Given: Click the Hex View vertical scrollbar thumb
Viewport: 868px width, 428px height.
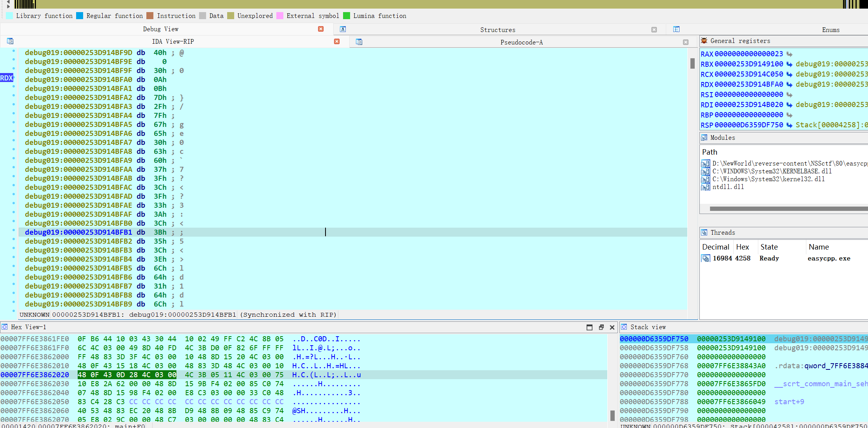Looking at the screenshot, I should [x=612, y=416].
